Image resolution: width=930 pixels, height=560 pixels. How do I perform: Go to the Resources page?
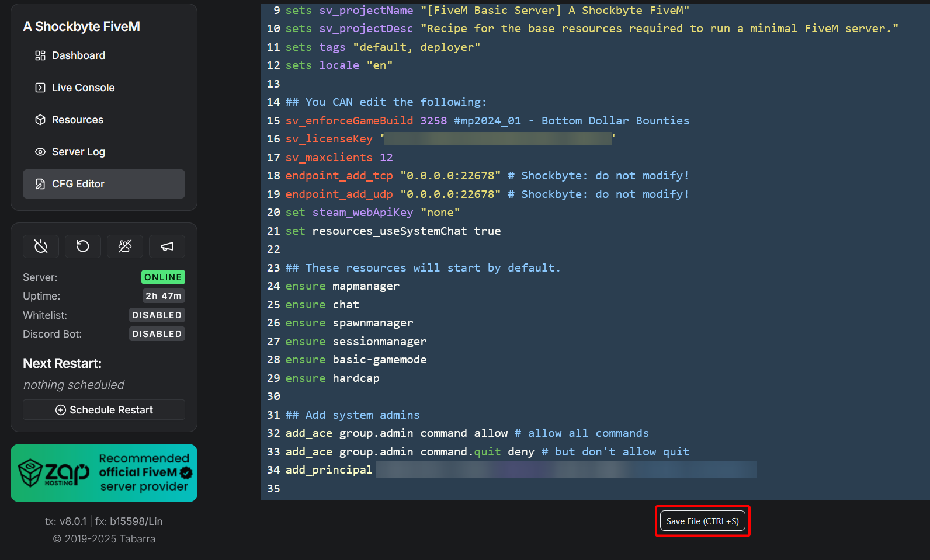(103, 120)
